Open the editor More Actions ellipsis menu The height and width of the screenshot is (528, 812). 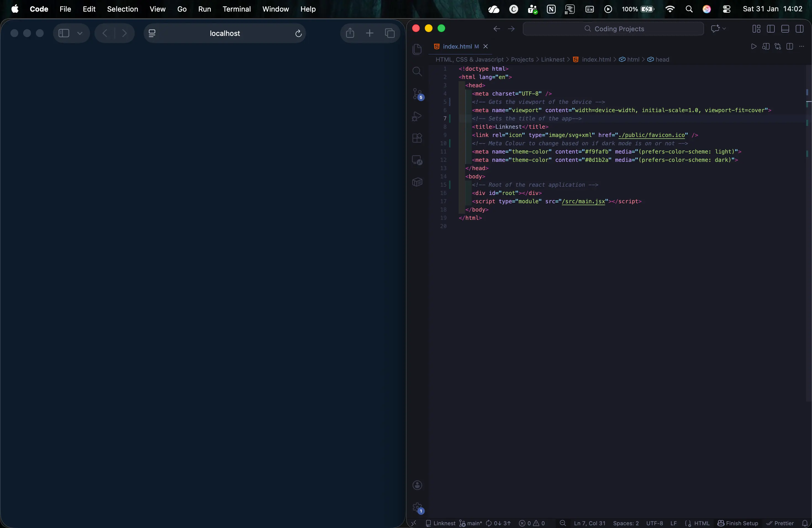click(x=802, y=46)
